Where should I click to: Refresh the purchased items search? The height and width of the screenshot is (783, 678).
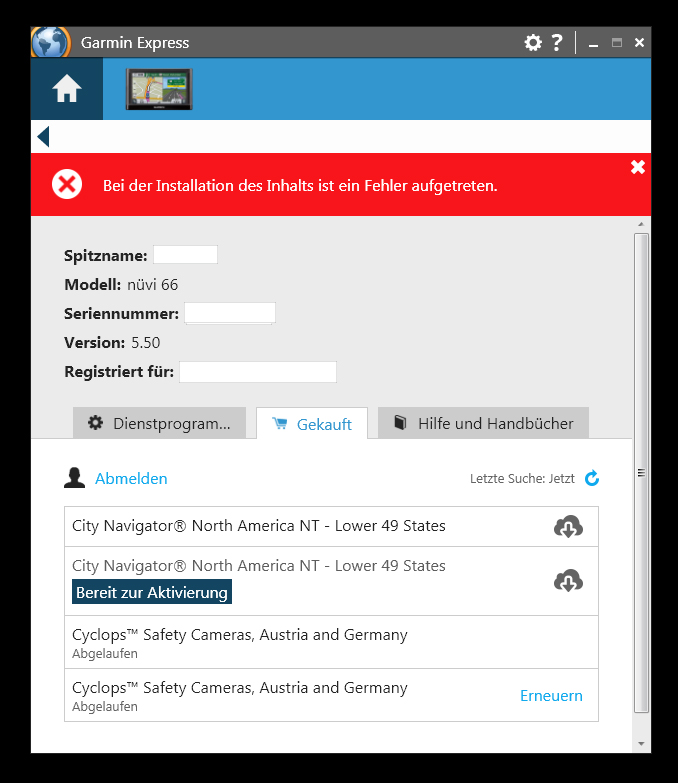point(592,478)
